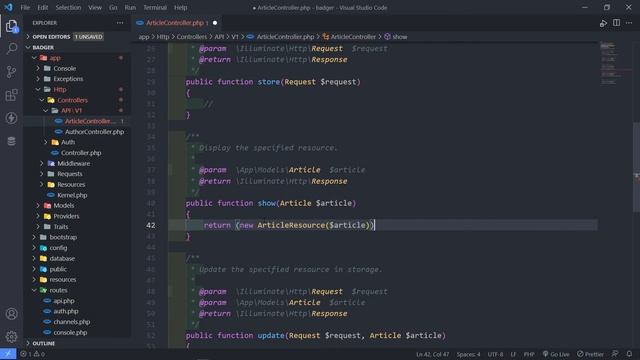The image size is (640, 360).
Task: Open the Manage gear icon
Action: click(x=11, y=337)
